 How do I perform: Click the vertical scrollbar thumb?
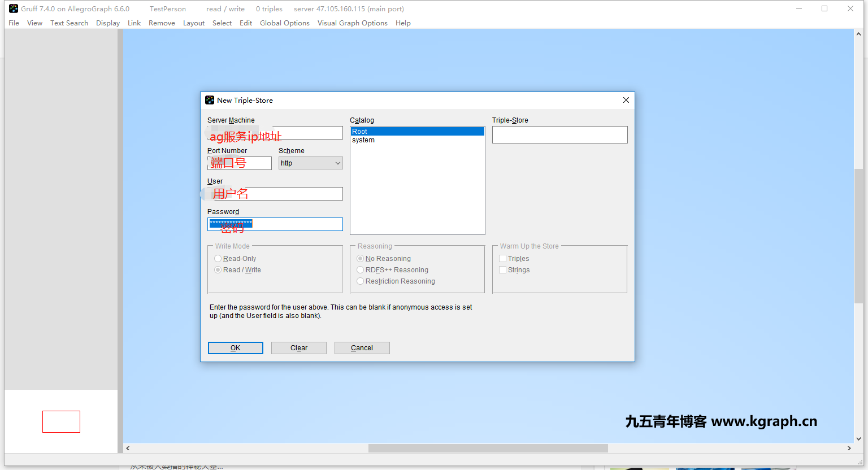pyautogui.click(x=858, y=236)
